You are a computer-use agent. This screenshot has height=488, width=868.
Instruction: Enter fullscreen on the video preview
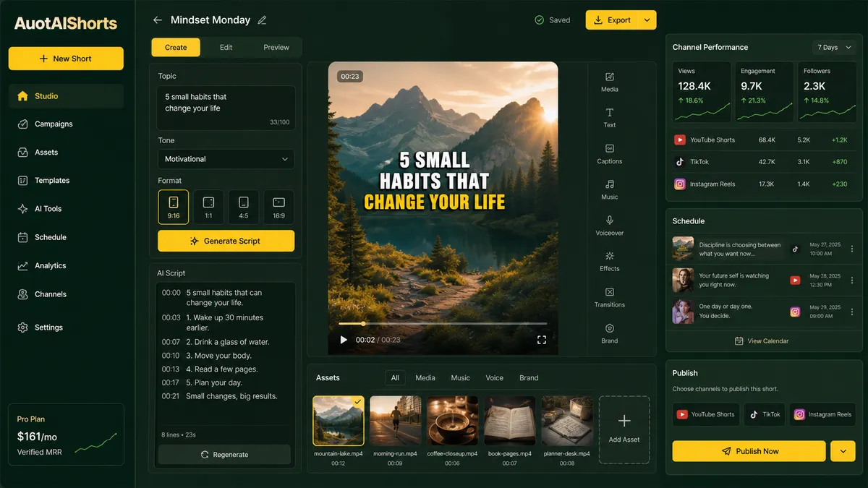pyautogui.click(x=541, y=339)
